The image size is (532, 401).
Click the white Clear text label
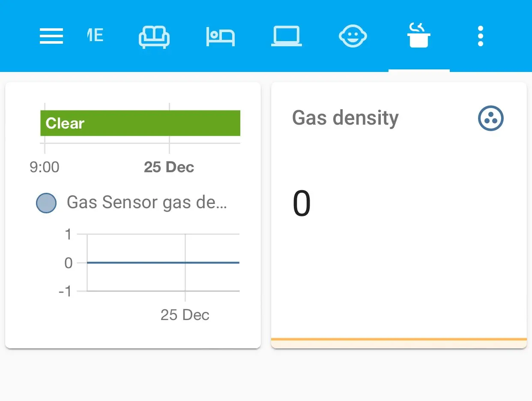click(65, 123)
